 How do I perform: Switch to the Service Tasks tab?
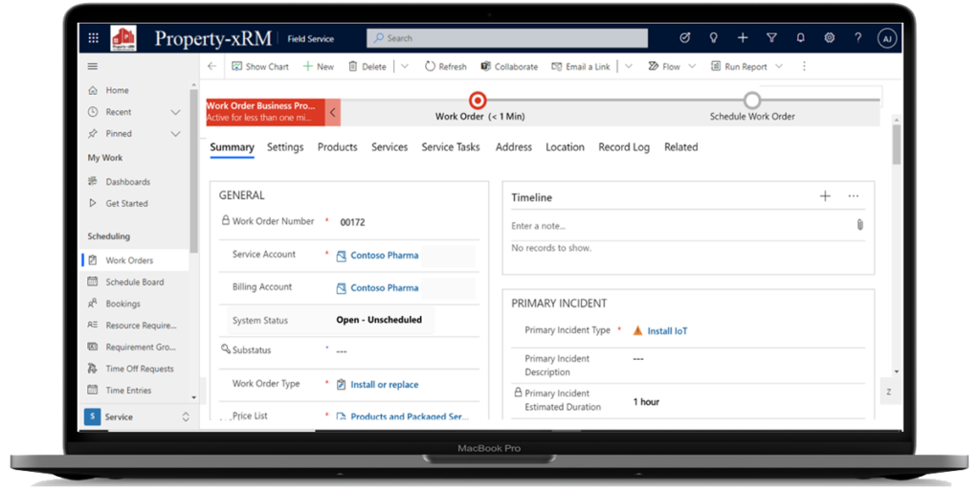451,147
